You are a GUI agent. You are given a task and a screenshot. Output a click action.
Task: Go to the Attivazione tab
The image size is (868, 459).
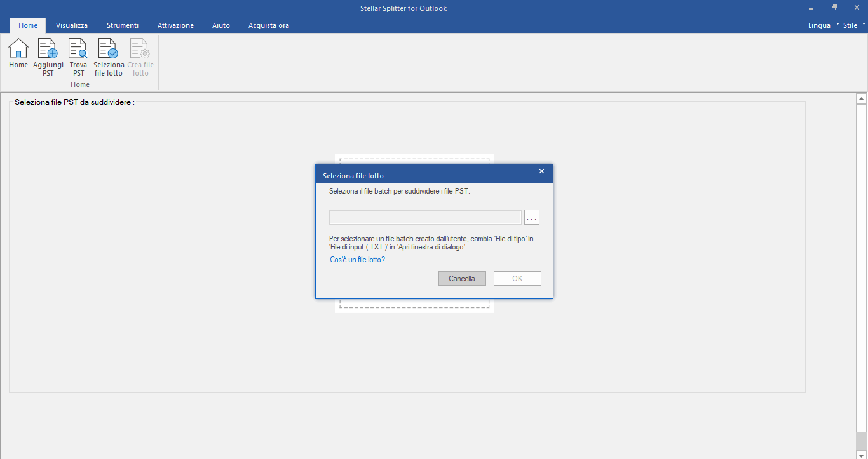point(175,25)
